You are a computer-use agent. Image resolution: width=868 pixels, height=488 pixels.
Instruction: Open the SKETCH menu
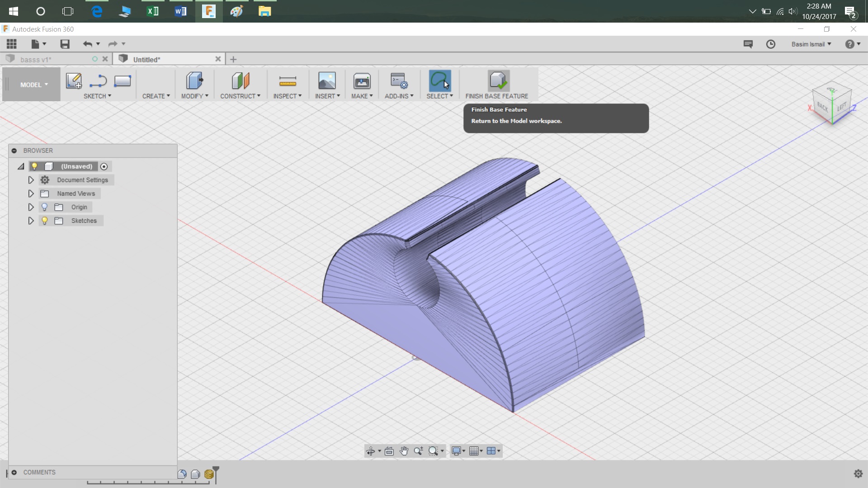click(x=97, y=96)
